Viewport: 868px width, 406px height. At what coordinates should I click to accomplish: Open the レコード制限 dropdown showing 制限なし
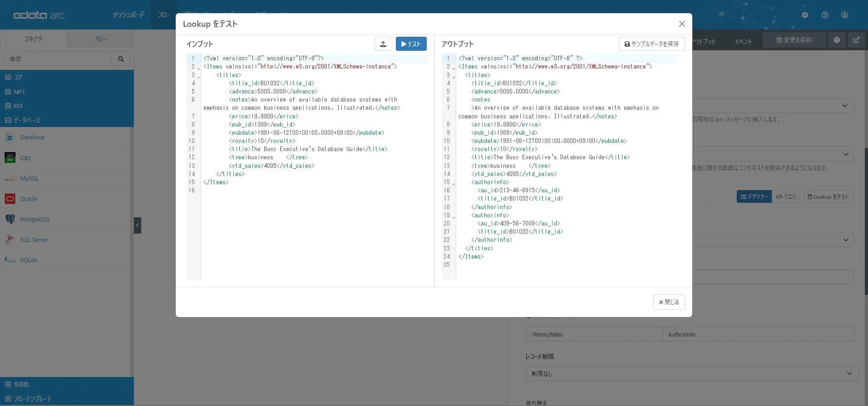692,374
